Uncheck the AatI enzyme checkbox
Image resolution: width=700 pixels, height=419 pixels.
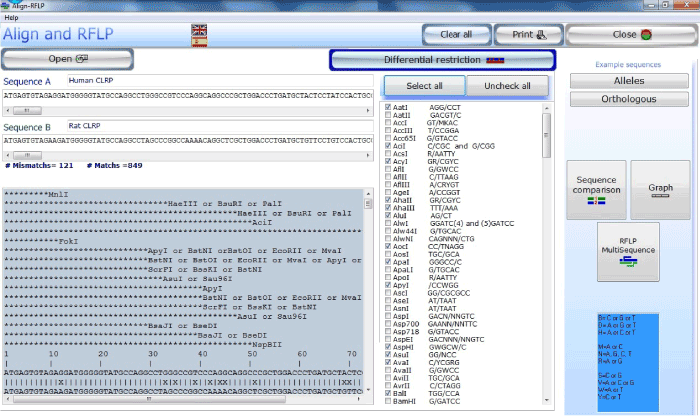[x=388, y=107]
